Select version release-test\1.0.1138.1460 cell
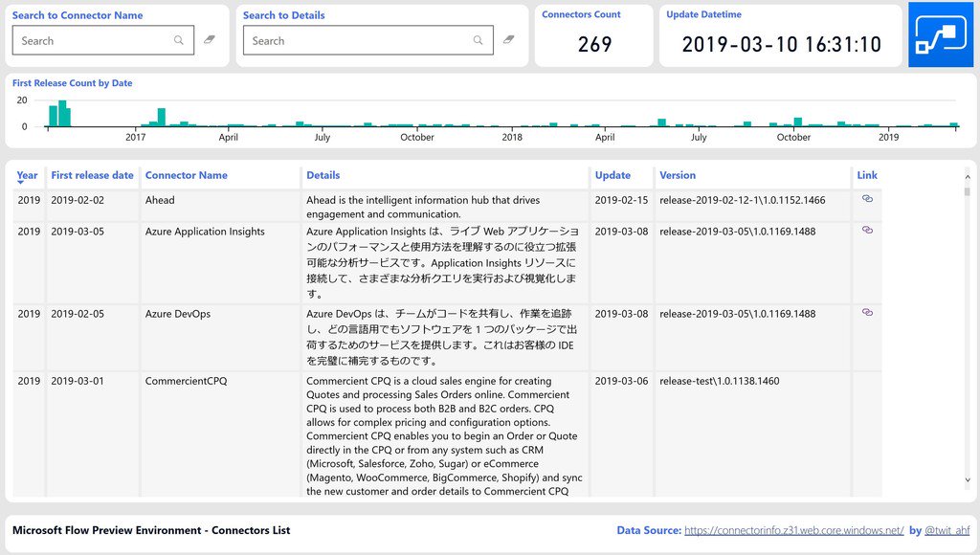980x555 pixels. point(720,381)
